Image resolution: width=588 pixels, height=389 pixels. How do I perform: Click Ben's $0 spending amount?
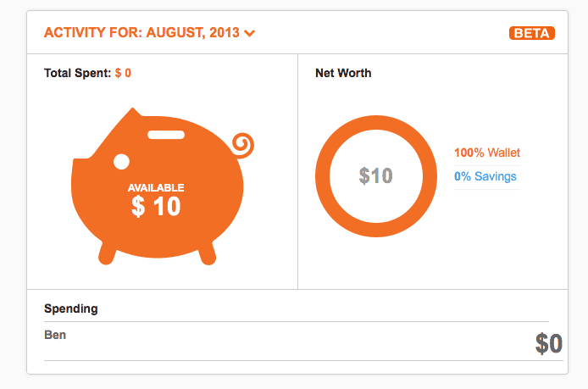point(549,343)
